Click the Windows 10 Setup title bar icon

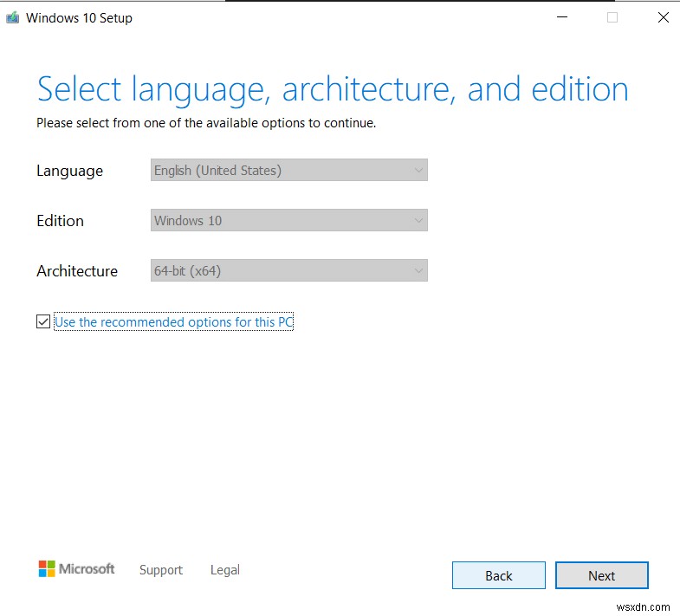[13, 18]
